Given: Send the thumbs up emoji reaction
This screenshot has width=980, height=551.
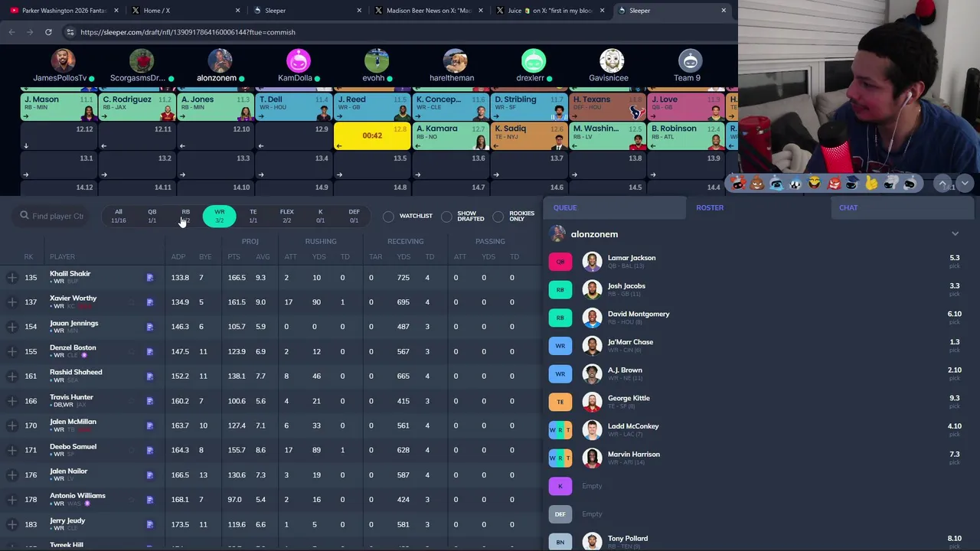Looking at the screenshot, I should point(872,184).
